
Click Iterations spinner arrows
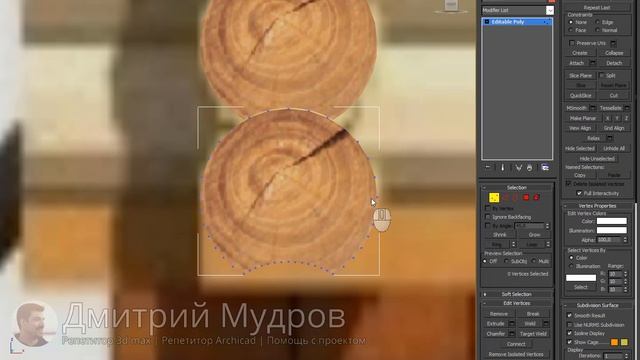coord(627,356)
